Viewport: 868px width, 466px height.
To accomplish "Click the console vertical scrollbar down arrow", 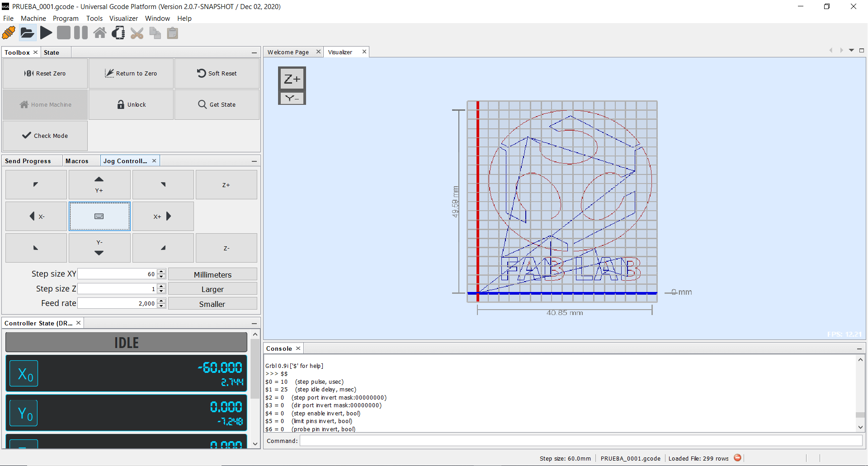I will pos(860,427).
